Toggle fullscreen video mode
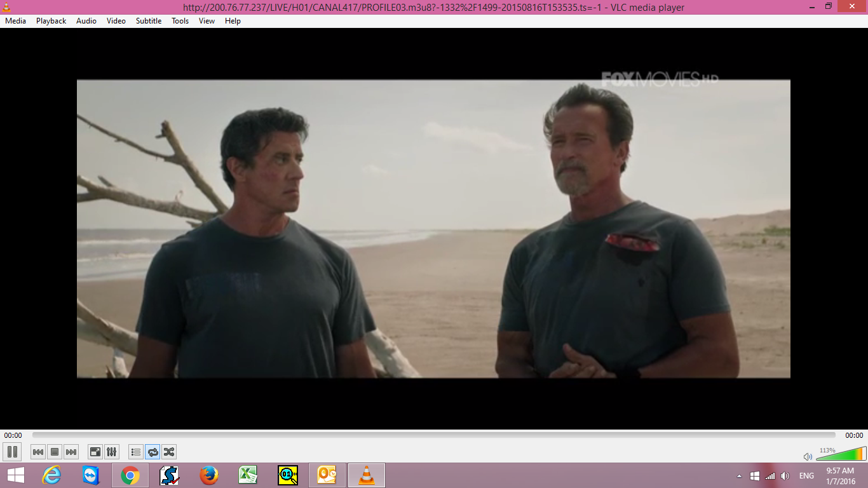868x488 pixels. pos(95,452)
